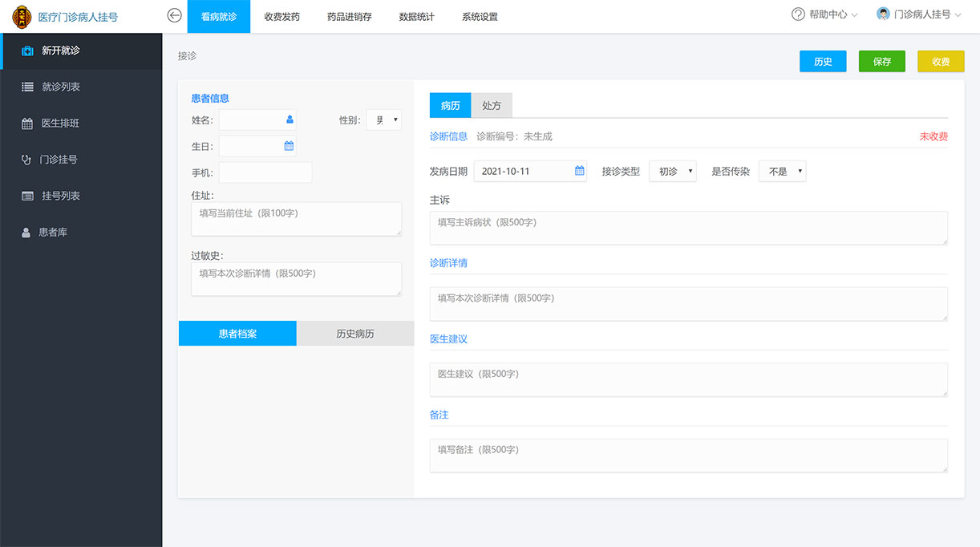The width and height of the screenshot is (980, 547).
Task: Click the back arrow circle icon
Action: pos(174,15)
